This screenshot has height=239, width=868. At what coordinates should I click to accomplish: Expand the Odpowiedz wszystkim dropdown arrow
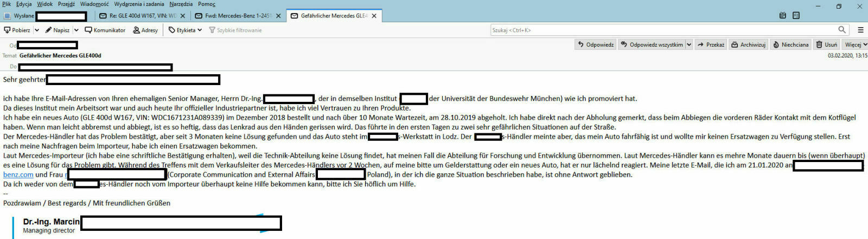(x=689, y=44)
